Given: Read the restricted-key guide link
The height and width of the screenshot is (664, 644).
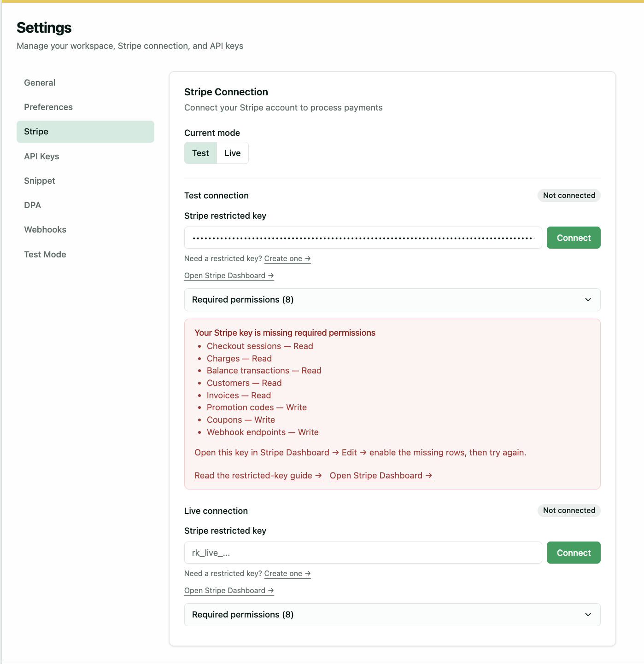Looking at the screenshot, I should click(258, 476).
